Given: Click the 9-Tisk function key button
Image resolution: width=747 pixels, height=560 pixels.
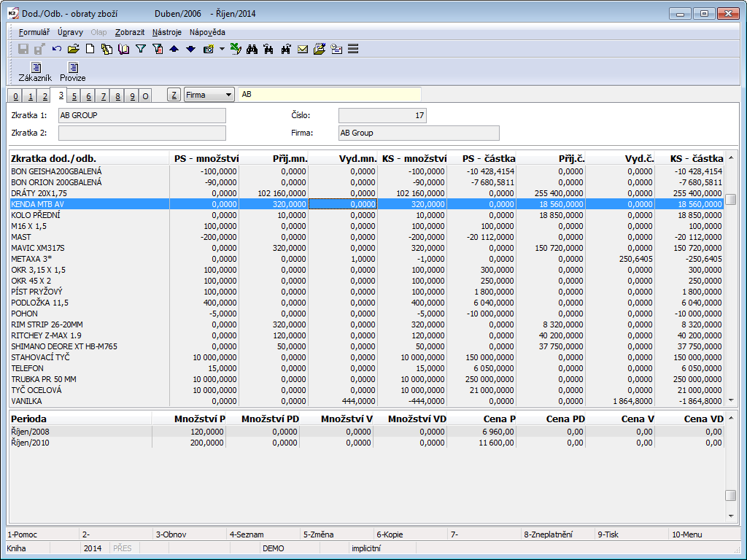Looking at the screenshot, I should coord(608,534).
